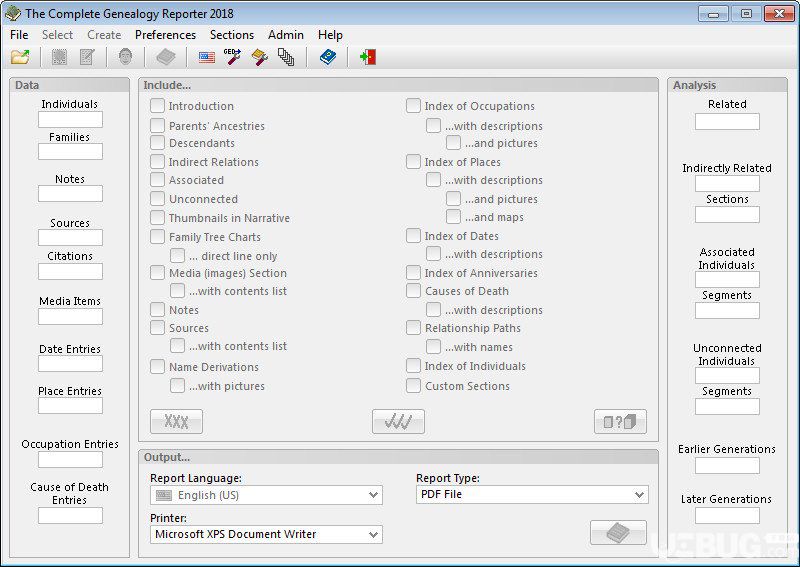Check the Index of Individuals box
The height and width of the screenshot is (567, 800).
coord(413,366)
